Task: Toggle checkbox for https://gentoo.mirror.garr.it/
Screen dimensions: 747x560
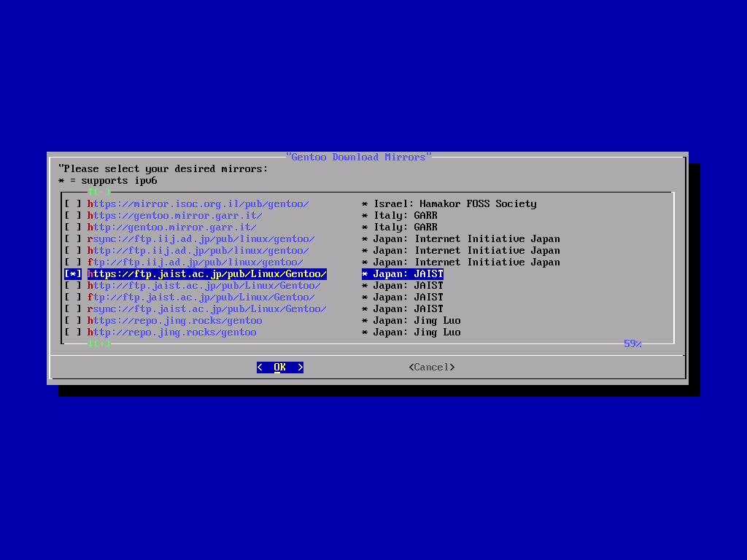Action: (x=73, y=216)
